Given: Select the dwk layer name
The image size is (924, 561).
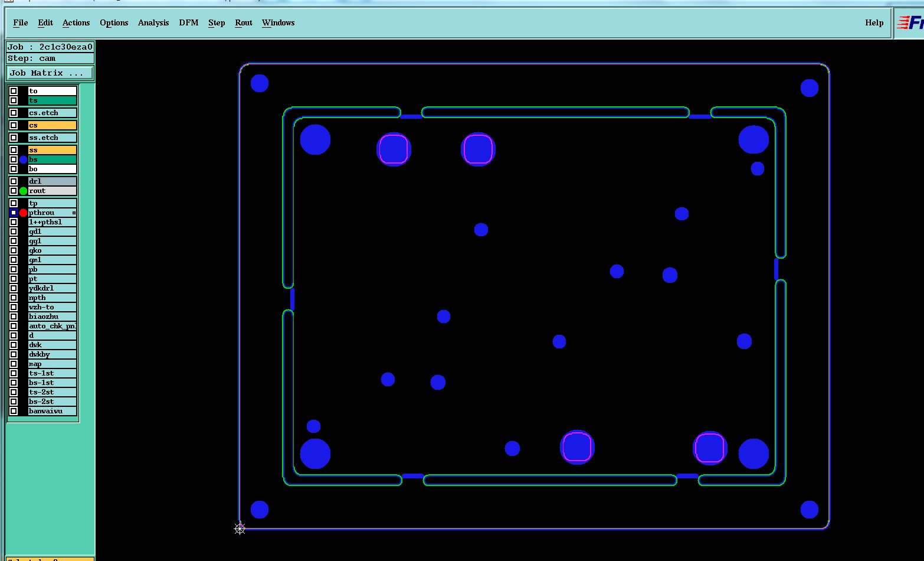Looking at the screenshot, I should [53, 345].
